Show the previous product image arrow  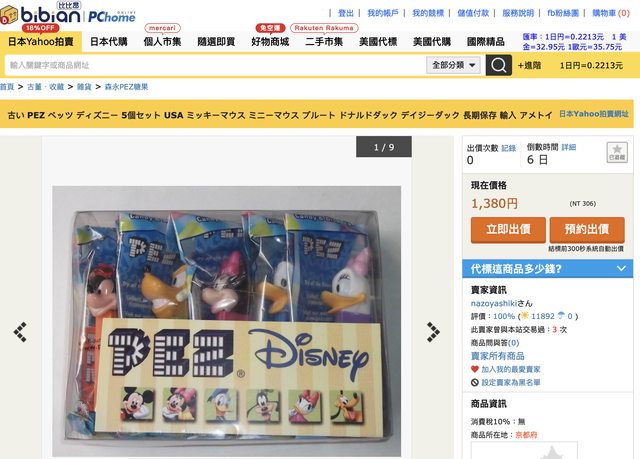coord(20,331)
